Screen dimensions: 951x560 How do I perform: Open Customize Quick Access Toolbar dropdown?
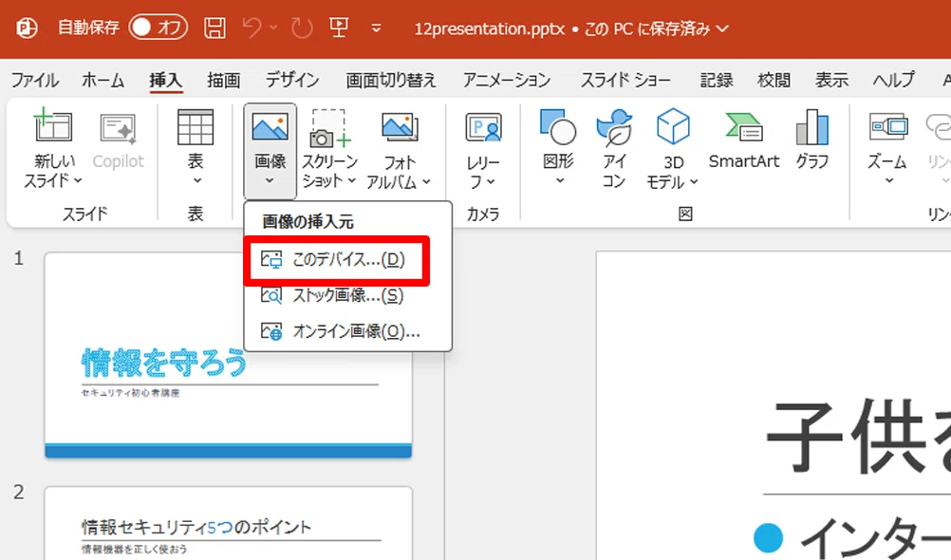pos(376,28)
